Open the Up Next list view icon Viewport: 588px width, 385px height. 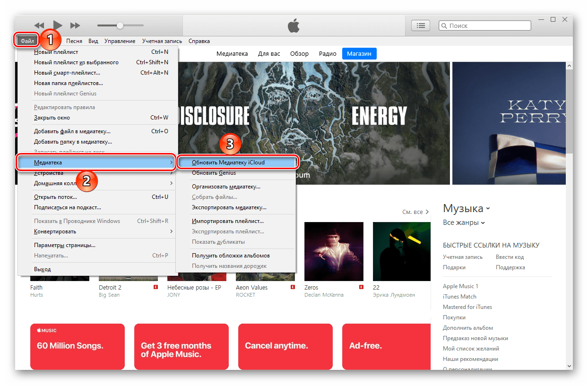coord(420,26)
